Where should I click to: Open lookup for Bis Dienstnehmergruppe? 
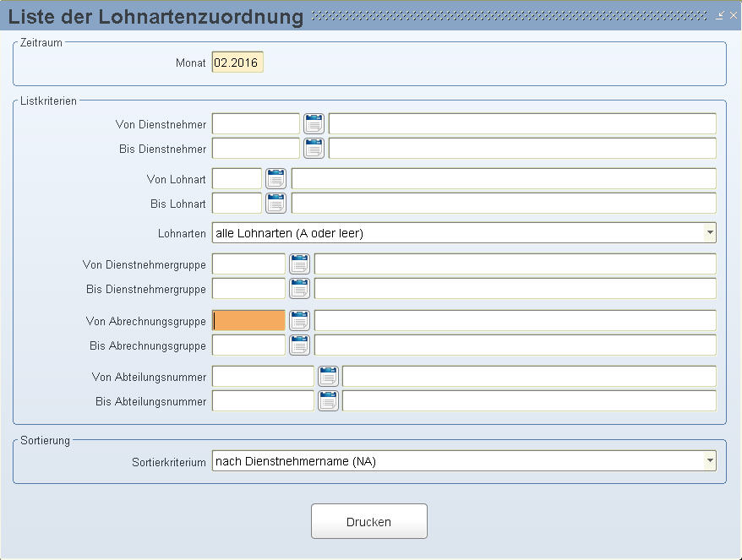pos(299,289)
